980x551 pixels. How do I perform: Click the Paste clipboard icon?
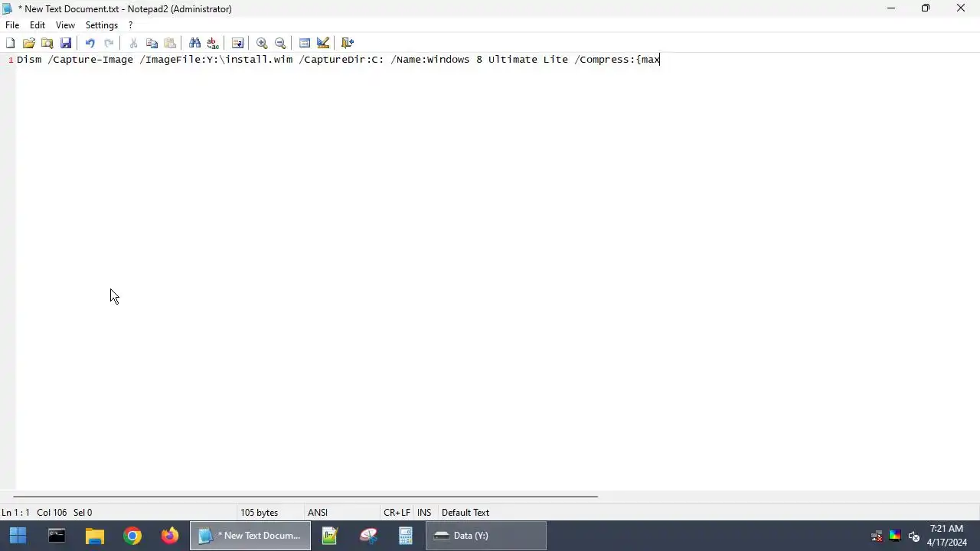(170, 43)
